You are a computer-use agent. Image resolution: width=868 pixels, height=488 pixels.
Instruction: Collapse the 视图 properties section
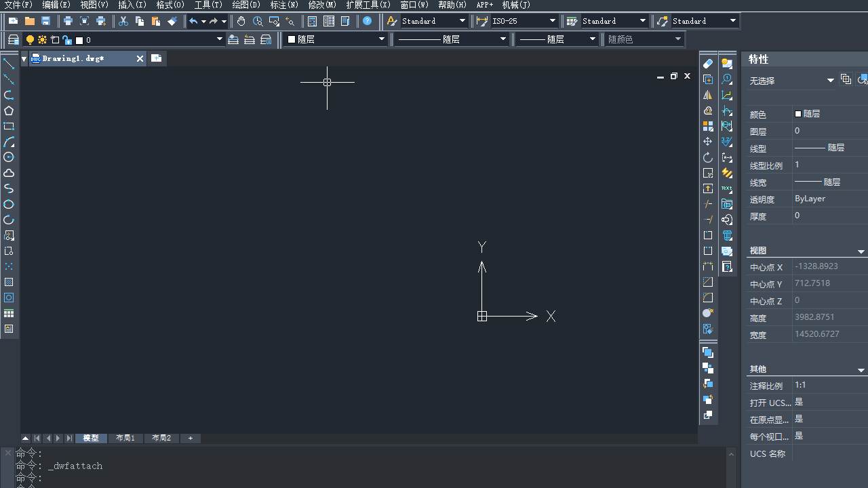(861, 251)
